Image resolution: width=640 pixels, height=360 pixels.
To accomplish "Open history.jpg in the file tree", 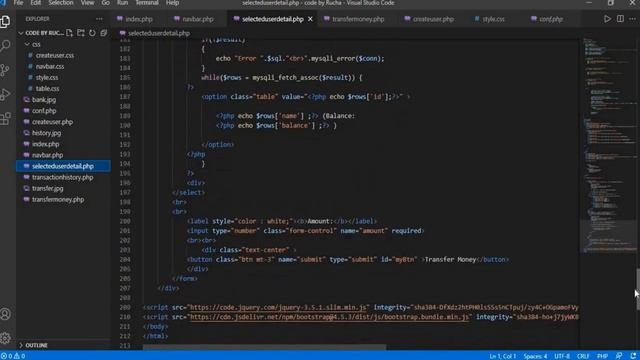I will [46, 133].
